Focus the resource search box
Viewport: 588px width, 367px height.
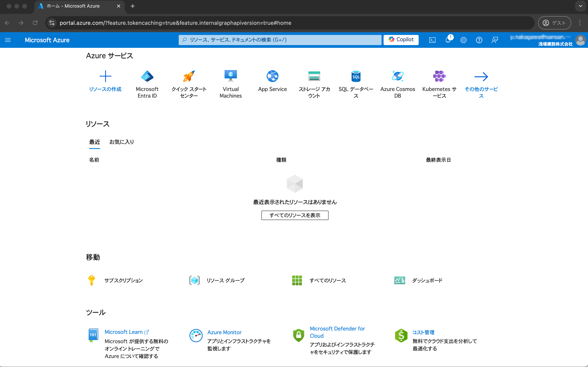pos(280,40)
